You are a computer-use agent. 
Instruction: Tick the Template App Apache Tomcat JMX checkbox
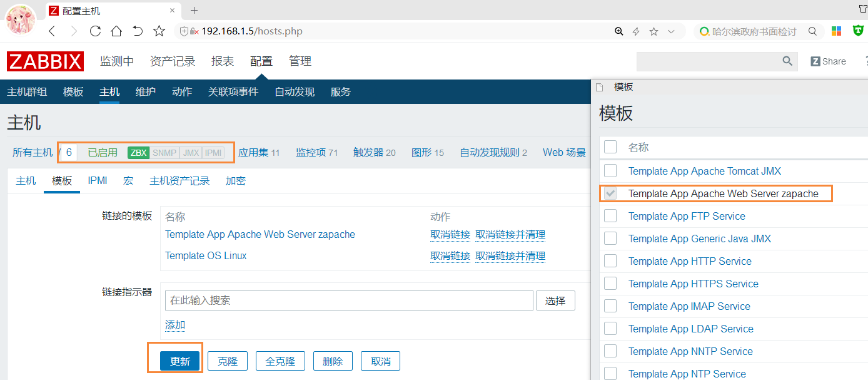(610, 171)
